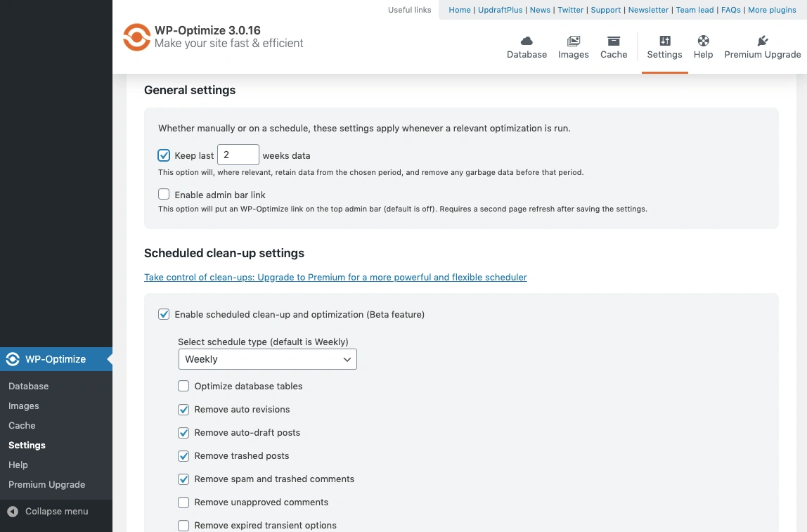Toggle Remove unapproved comments checkbox
The width and height of the screenshot is (807, 532).
183,502
